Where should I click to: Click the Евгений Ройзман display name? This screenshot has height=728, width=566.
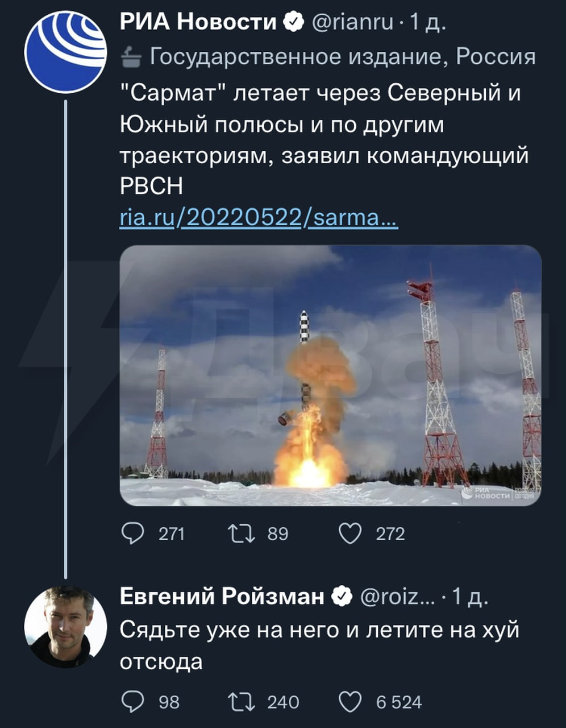222,597
